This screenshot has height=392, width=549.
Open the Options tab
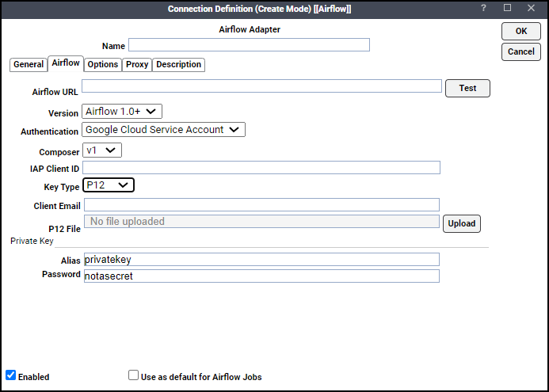click(x=102, y=65)
